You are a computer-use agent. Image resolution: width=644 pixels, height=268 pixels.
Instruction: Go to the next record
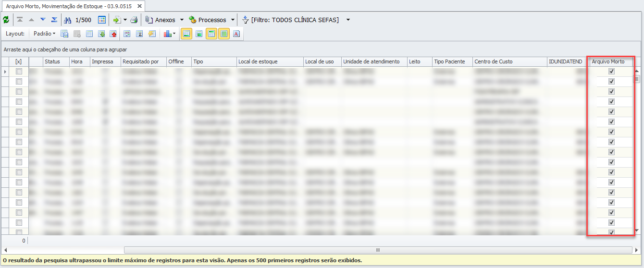coord(43,20)
